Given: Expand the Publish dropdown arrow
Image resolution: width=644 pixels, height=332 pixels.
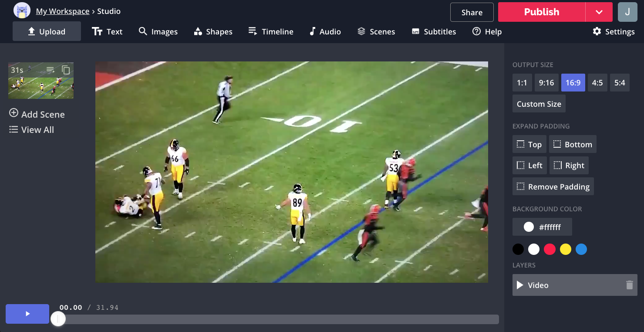Looking at the screenshot, I should pyautogui.click(x=599, y=12).
